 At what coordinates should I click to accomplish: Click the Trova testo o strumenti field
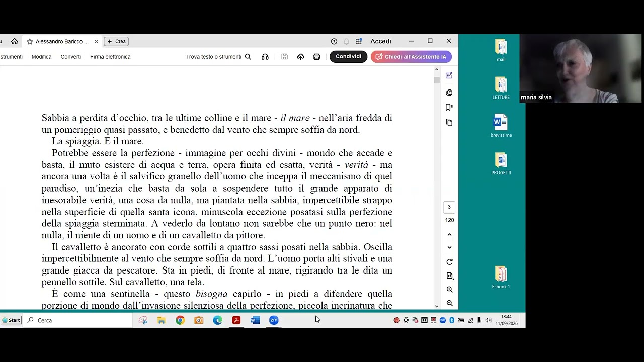214,57
